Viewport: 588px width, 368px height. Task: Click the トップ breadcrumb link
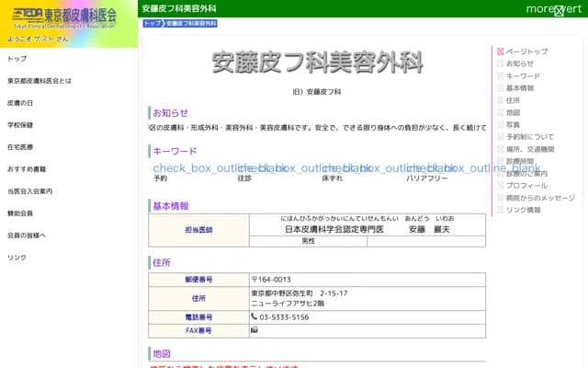[x=153, y=23]
